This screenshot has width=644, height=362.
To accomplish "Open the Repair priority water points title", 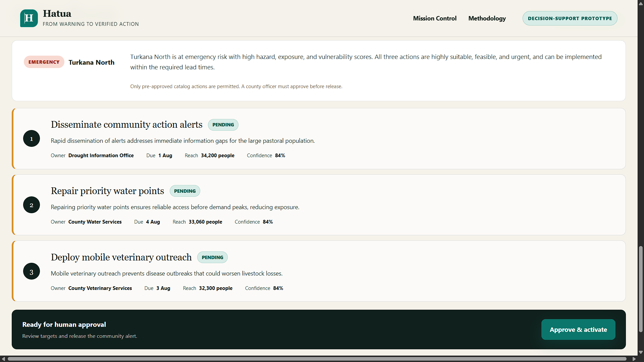I will coord(107,191).
